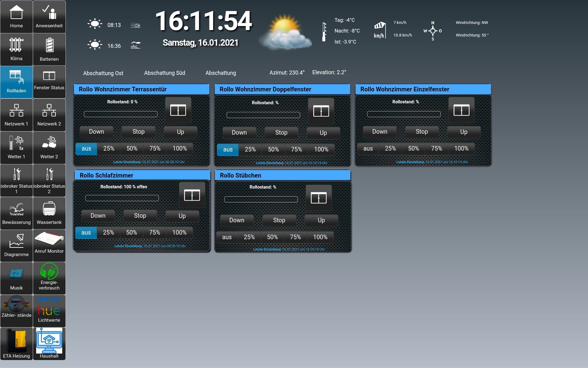Open the Abschattung Ost tab
The image size is (588, 368).
(103, 73)
